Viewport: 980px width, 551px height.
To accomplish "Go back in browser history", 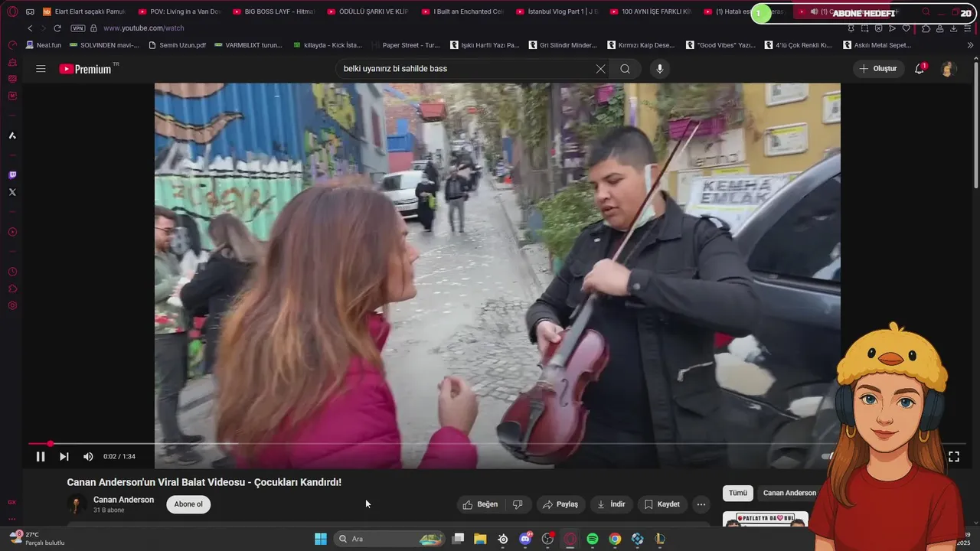I will [x=30, y=28].
